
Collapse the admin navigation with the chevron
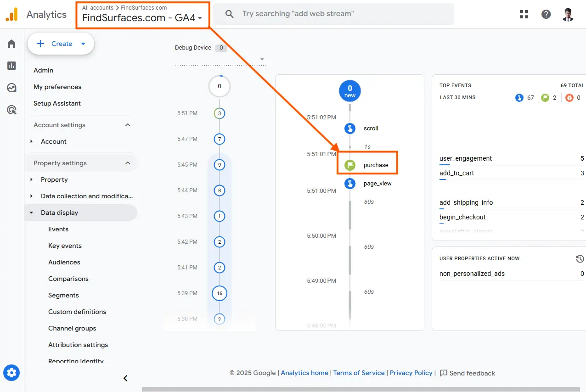point(125,378)
